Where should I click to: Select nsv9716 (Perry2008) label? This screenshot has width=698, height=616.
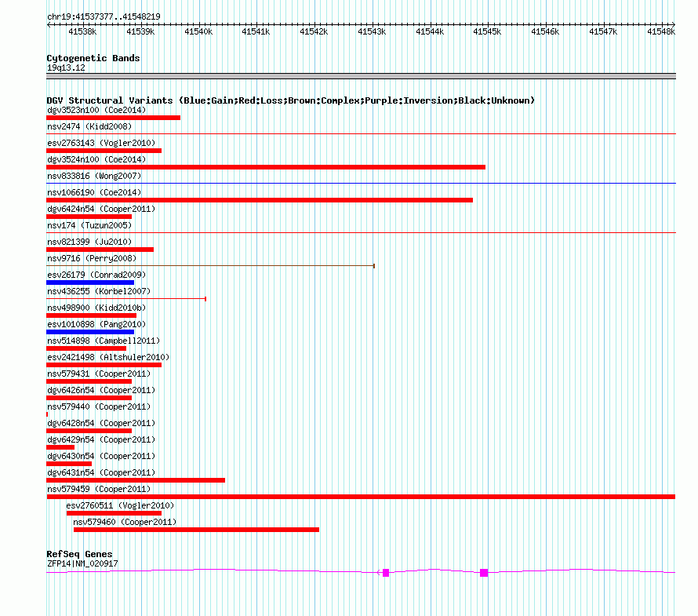(92, 258)
